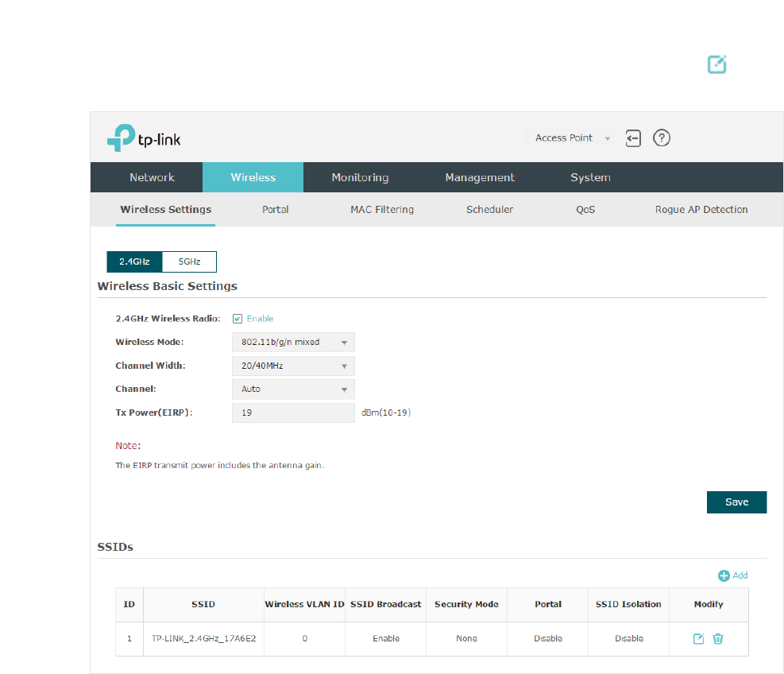Click the dBm(10-19) range hint

[386, 413]
